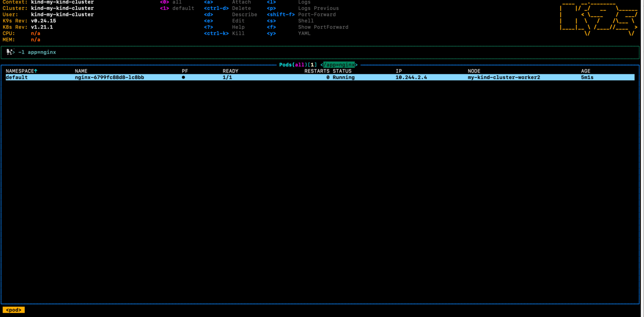644x317 pixels.
Task: Click the IP column header
Action: click(399, 71)
